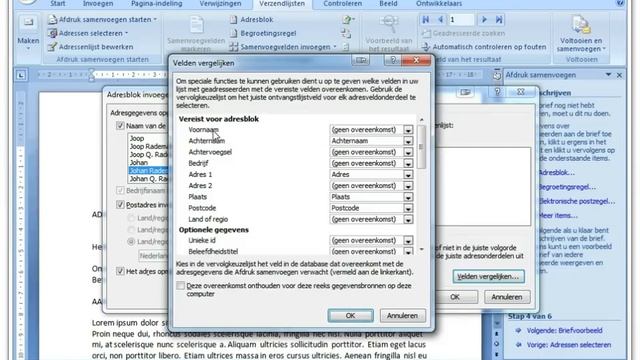Image resolution: width=640 pixels, height=360 pixels.
Task: Open Afdruk samenvoegen starten menu
Action: 102,19
